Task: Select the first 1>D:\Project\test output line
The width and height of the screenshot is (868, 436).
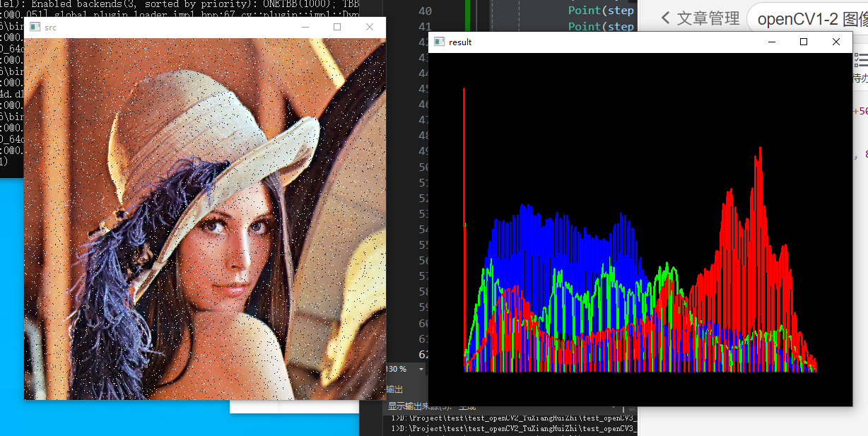Action: (515, 418)
